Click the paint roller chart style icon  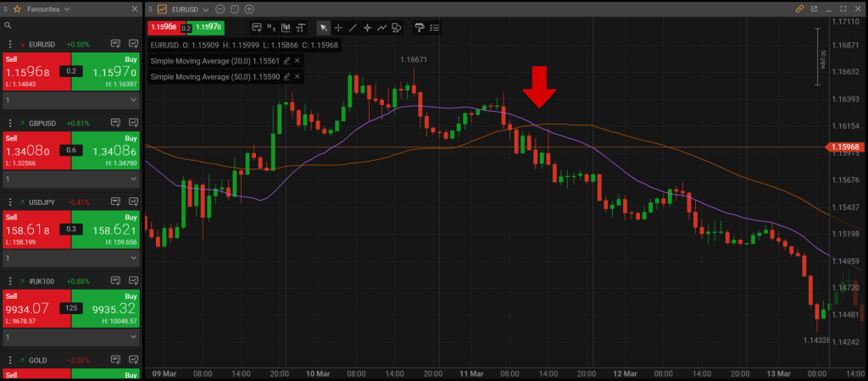point(419,27)
